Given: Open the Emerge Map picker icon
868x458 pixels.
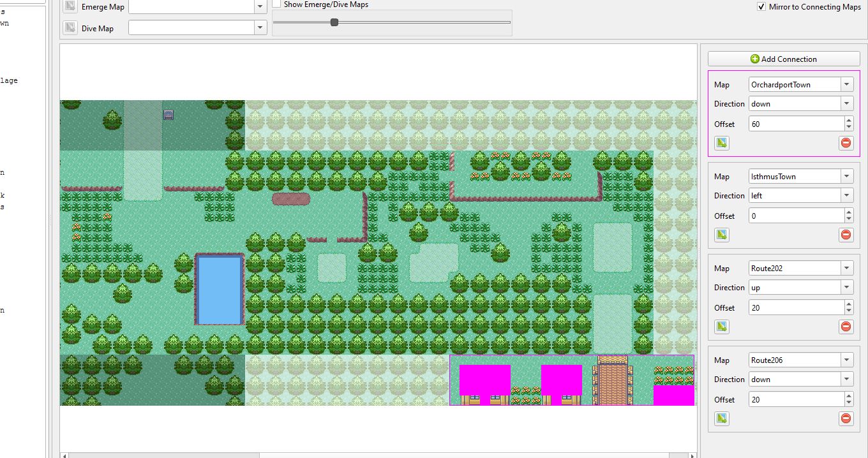Looking at the screenshot, I should [70, 6].
